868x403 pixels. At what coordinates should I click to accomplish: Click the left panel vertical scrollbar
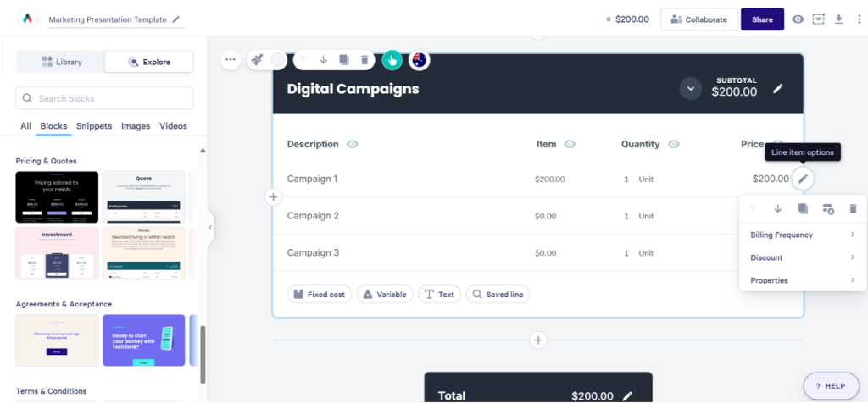click(203, 354)
